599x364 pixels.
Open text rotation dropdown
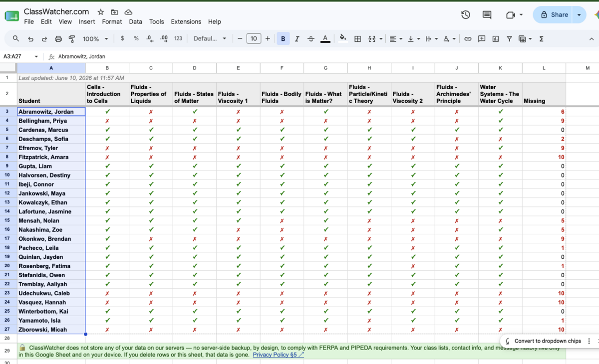[449, 38]
